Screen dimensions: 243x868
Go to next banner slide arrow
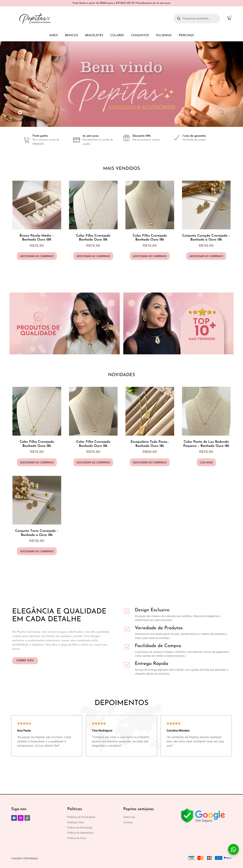[x=221, y=112]
